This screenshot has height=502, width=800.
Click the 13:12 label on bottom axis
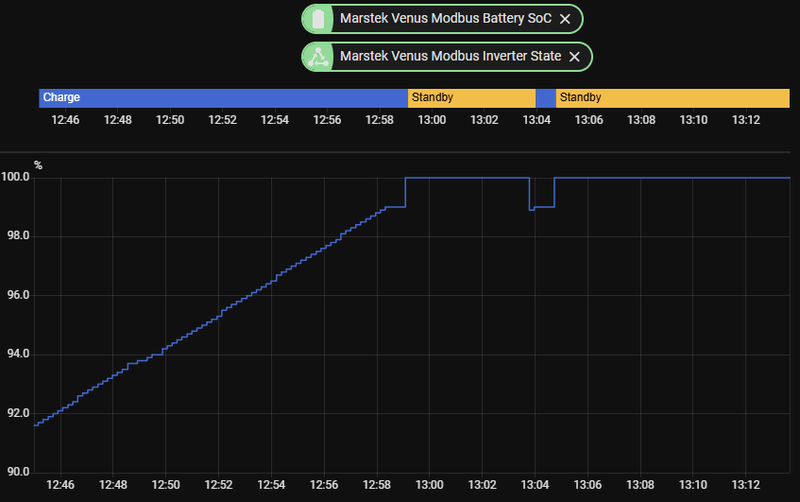746,485
